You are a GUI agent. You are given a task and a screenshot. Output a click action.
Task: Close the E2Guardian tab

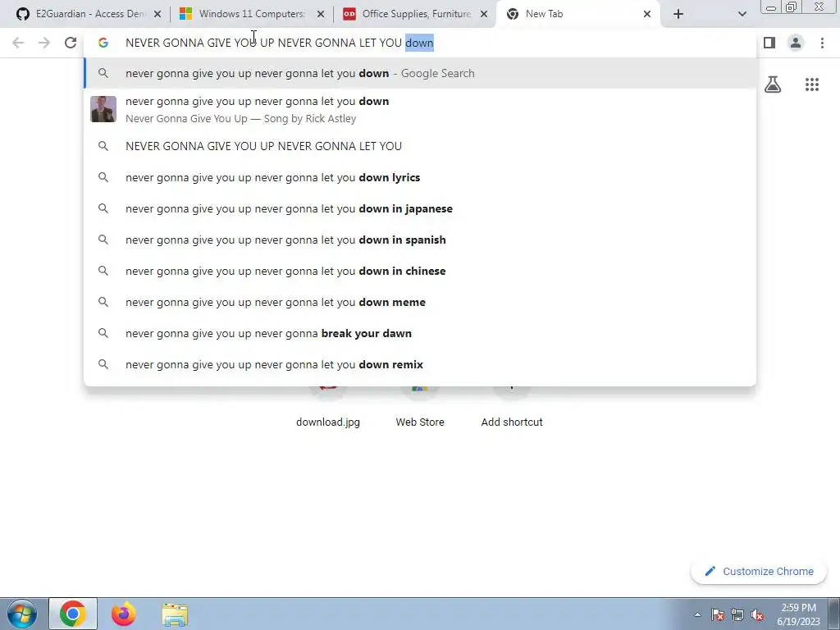tap(157, 14)
